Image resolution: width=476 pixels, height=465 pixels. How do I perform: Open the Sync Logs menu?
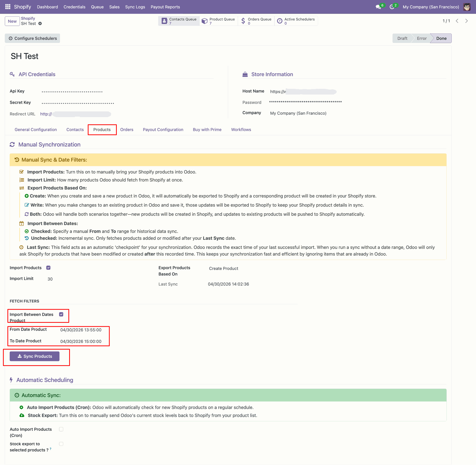point(135,7)
